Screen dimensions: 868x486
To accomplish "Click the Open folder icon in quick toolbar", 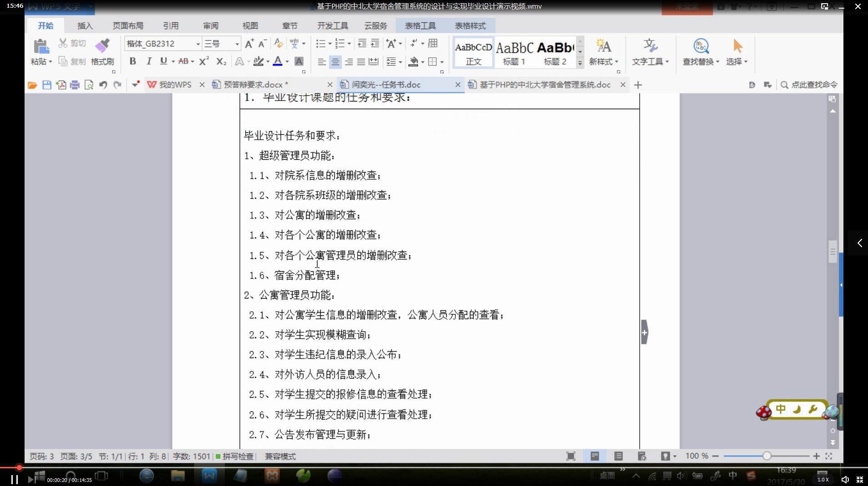I will 32,85.
